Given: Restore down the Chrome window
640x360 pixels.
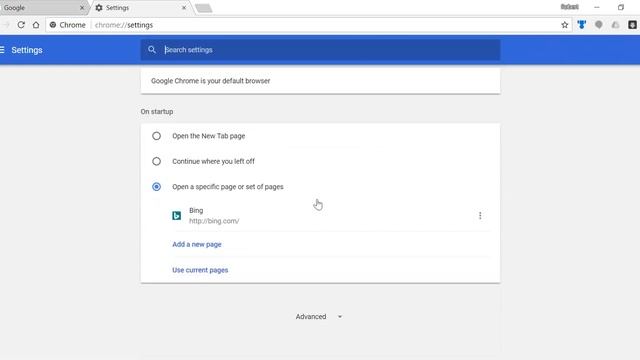Looking at the screenshot, I should (x=621, y=7).
